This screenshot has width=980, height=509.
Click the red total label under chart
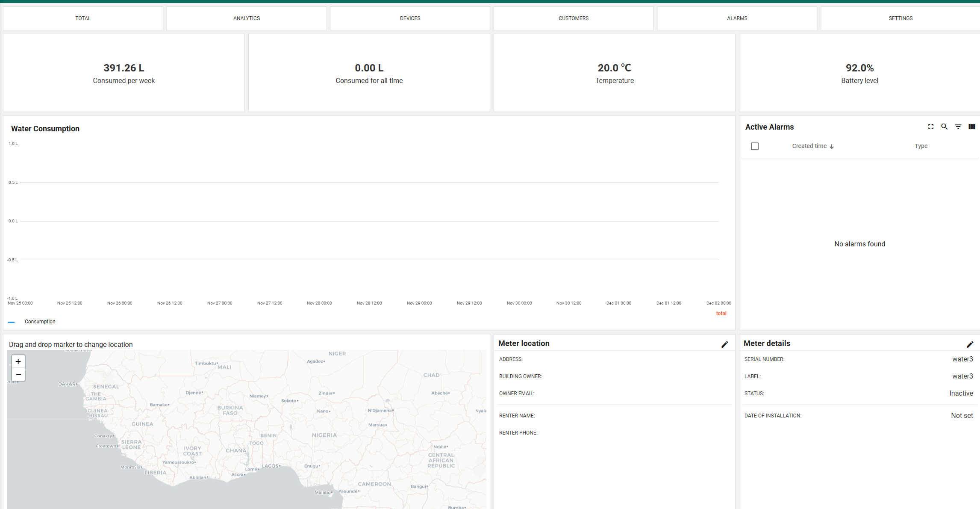click(x=721, y=314)
